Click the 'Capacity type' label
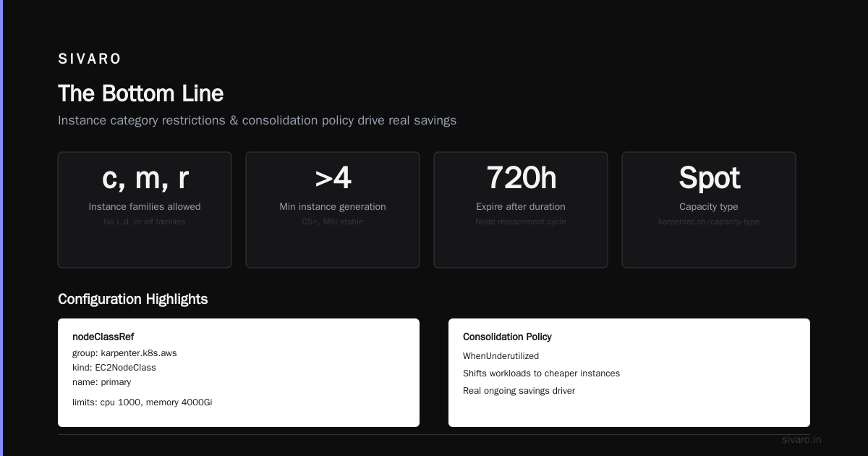Viewport: 868px width, 456px height. [x=709, y=207]
